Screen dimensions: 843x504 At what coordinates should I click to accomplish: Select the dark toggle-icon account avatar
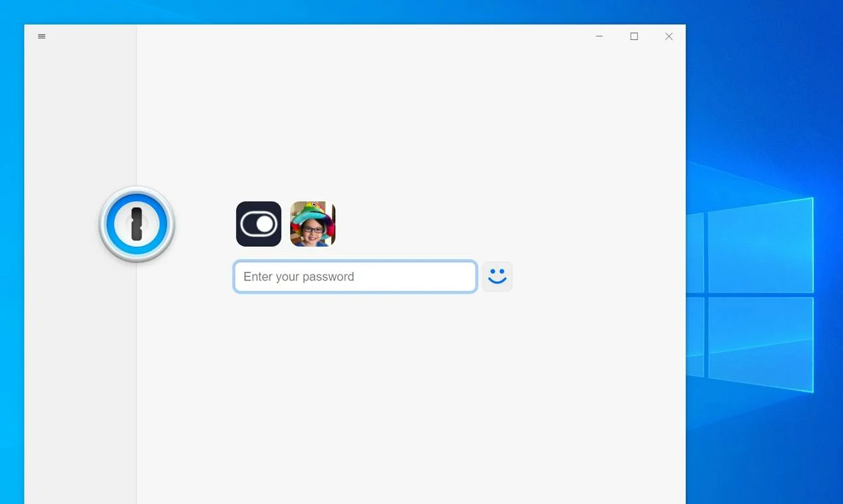click(x=259, y=224)
